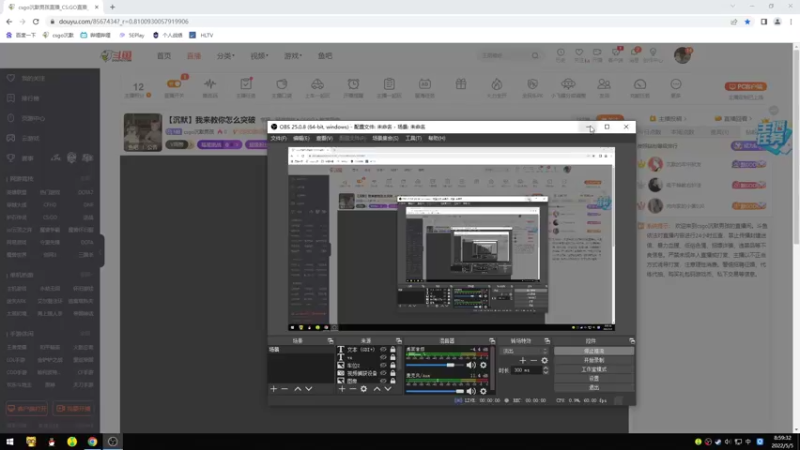Open 设置 from OBS controls
The width and height of the screenshot is (800, 450).
(x=594, y=379)
